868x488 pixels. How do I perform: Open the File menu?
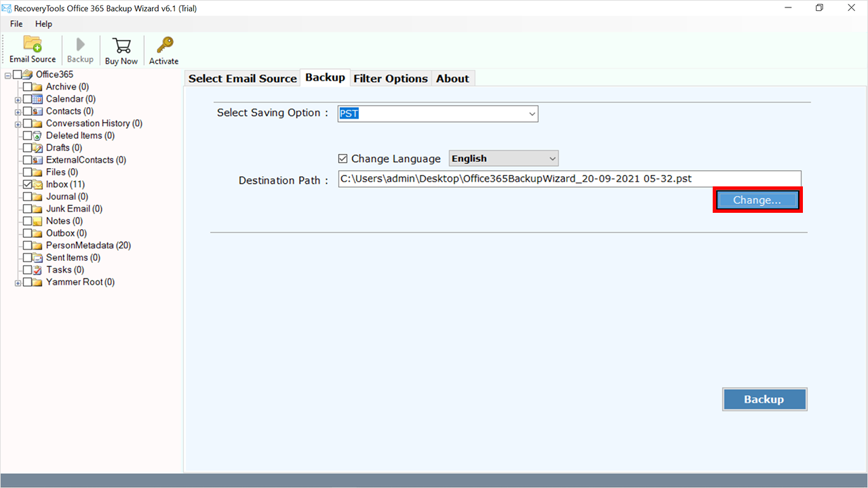(x=16, y=24)
